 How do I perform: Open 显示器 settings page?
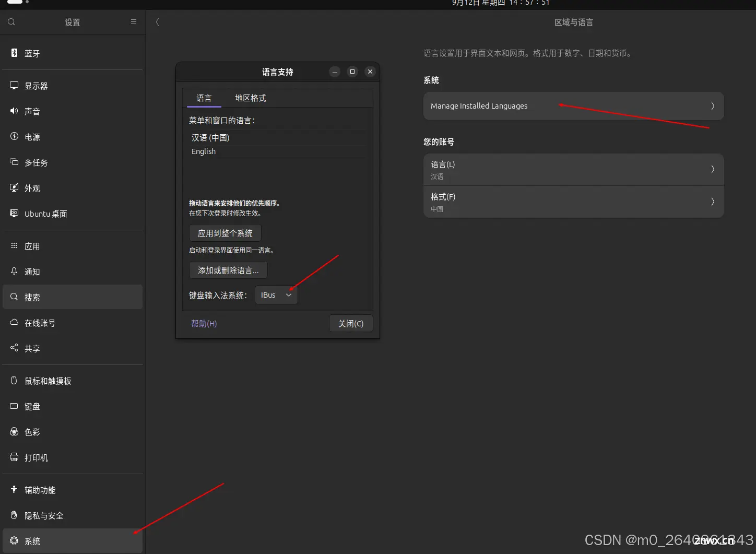coord(73,86)
